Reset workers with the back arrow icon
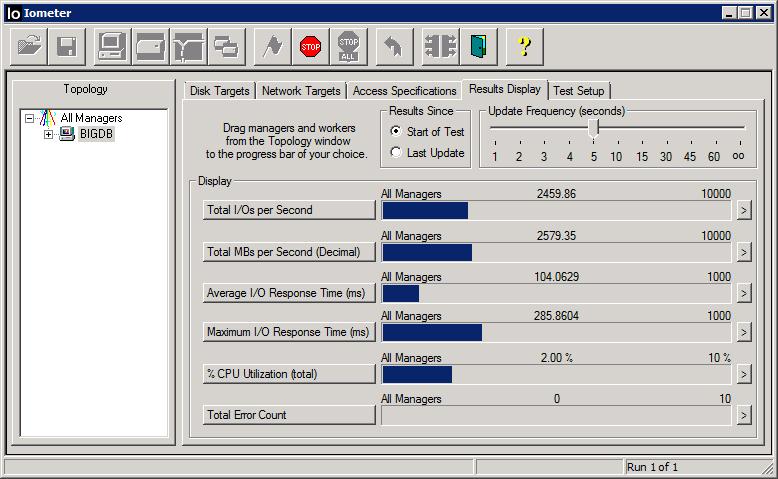This screenshot has width=778, height=479. click(x=394, y=47)
